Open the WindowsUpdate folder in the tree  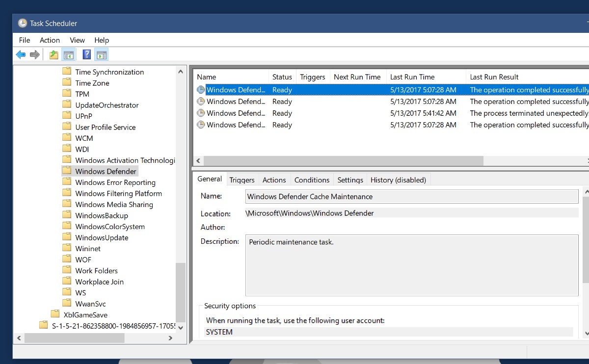[x=102, y=238]
